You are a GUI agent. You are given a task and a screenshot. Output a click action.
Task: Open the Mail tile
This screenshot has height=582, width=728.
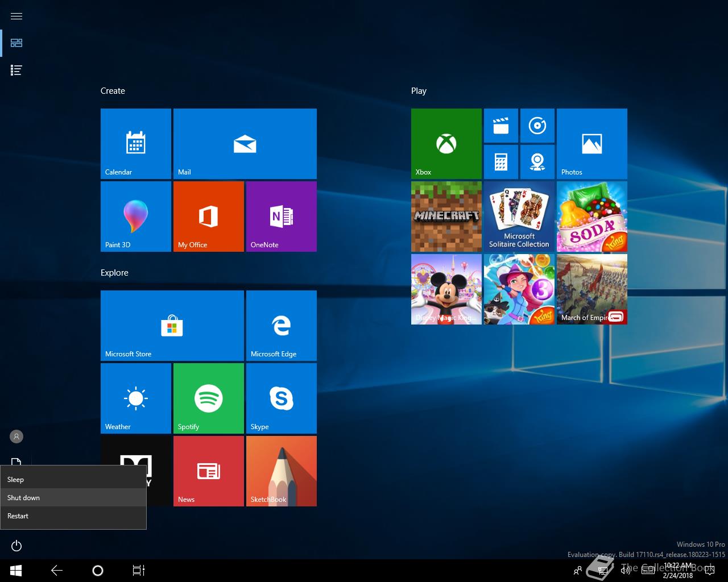tap(245, 144)
